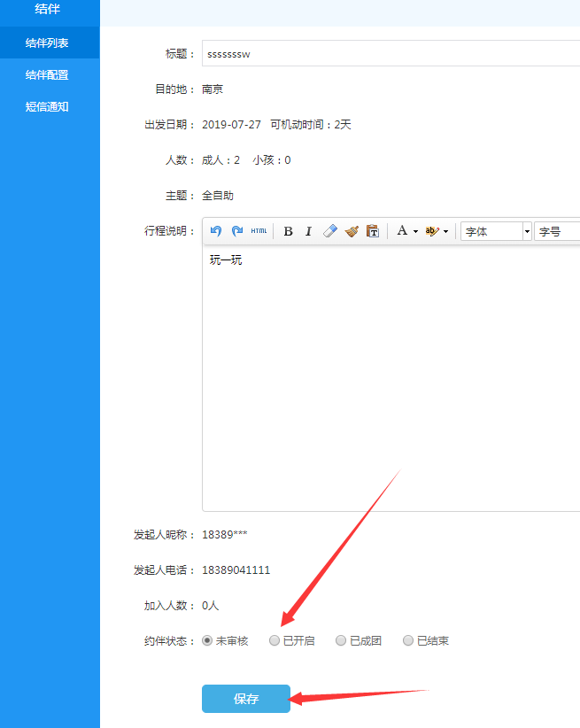The width and height of the screenshot is (580, 728).
Task: Click the 标题 text input field
Action: click(x=390, y=53)
